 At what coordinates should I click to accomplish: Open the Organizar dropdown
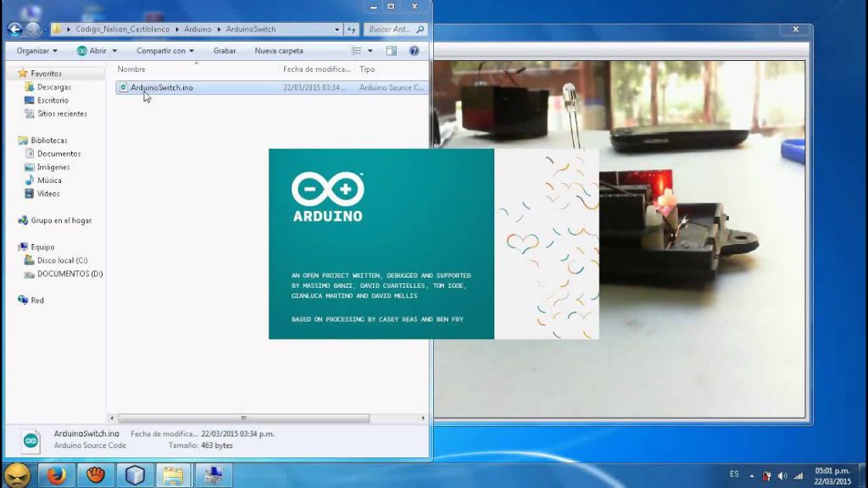click(36, 50)
